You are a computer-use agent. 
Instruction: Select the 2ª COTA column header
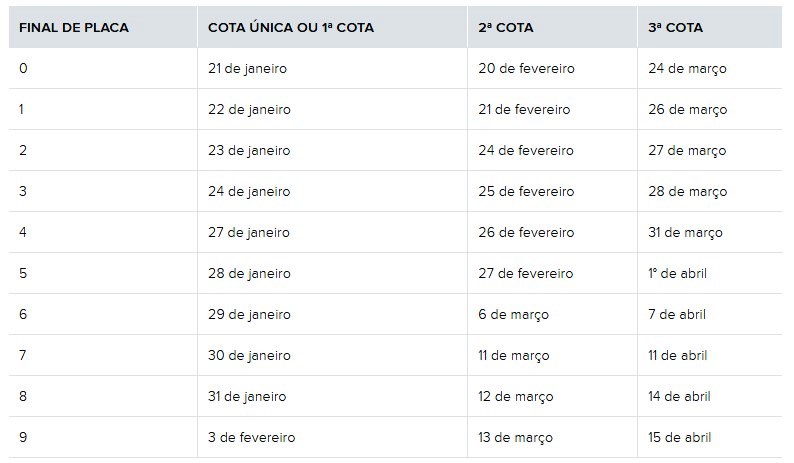pos(506,28)
